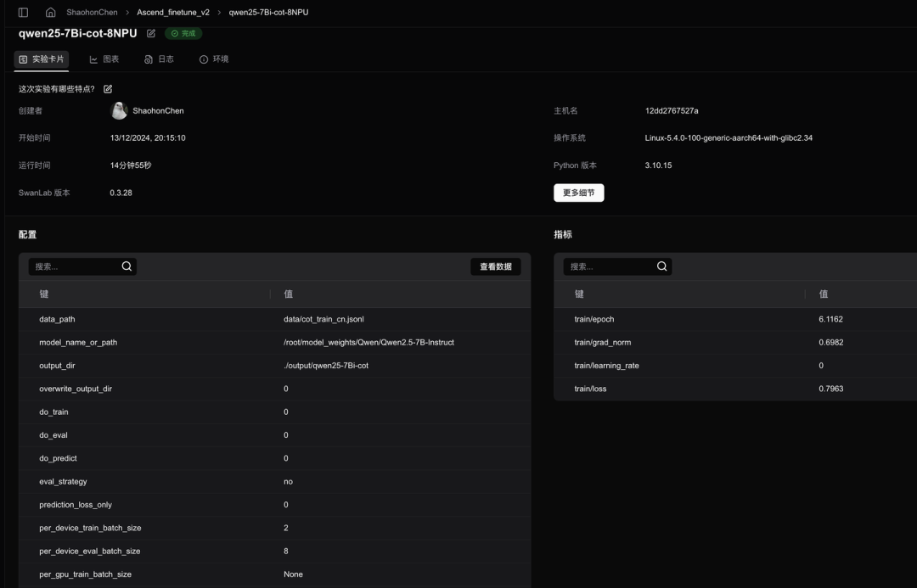917x588 pixels.
Task: Click hostname value 12dd2767527a
Action: [672, 110]
